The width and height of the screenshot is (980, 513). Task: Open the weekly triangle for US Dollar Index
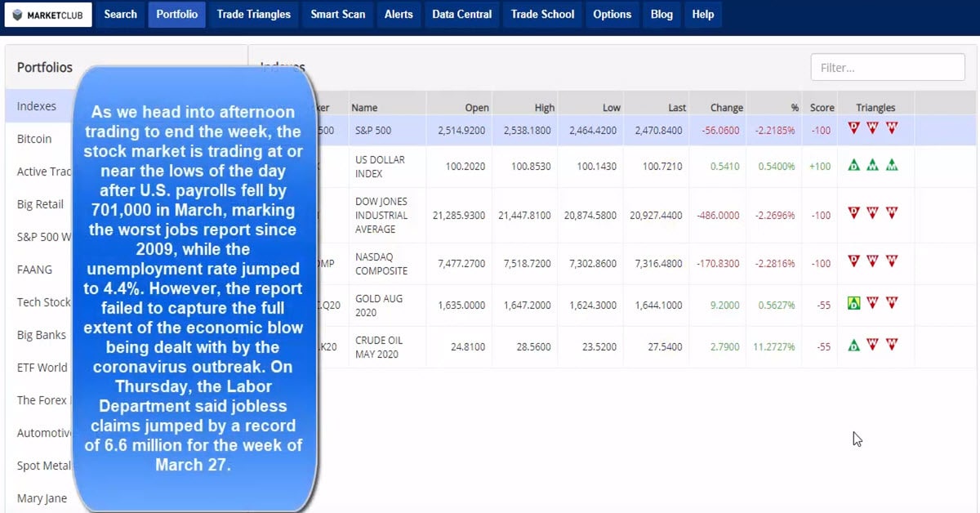pos(873,165)
